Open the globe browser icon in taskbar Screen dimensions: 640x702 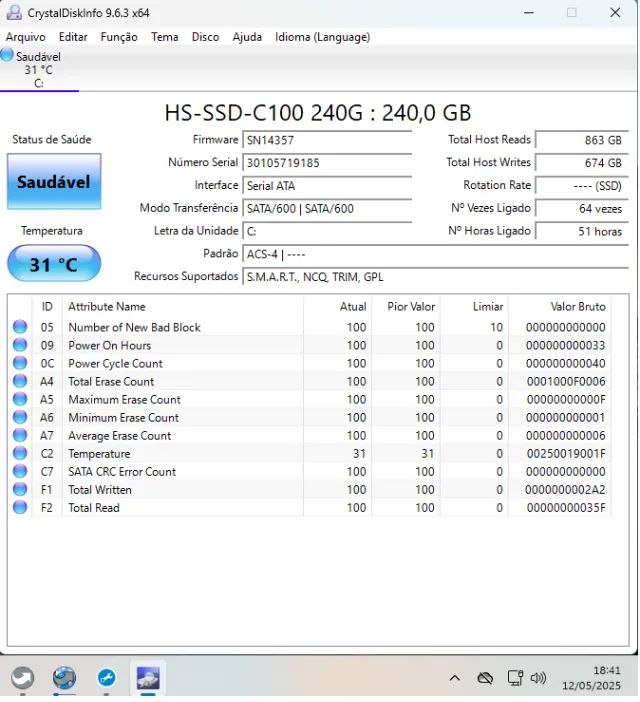(x=64, y=677)
